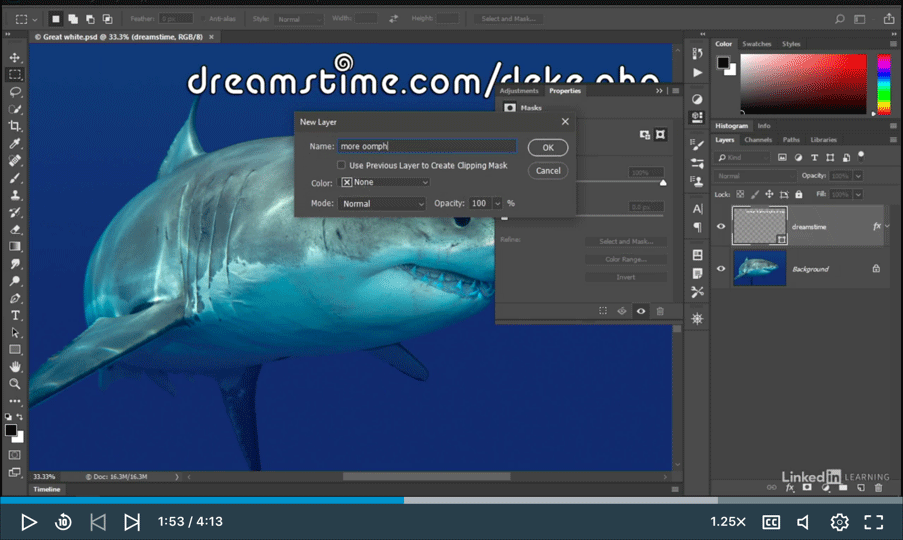
Task: Switch to the Channels tab
Action: (x=757, y=140)
